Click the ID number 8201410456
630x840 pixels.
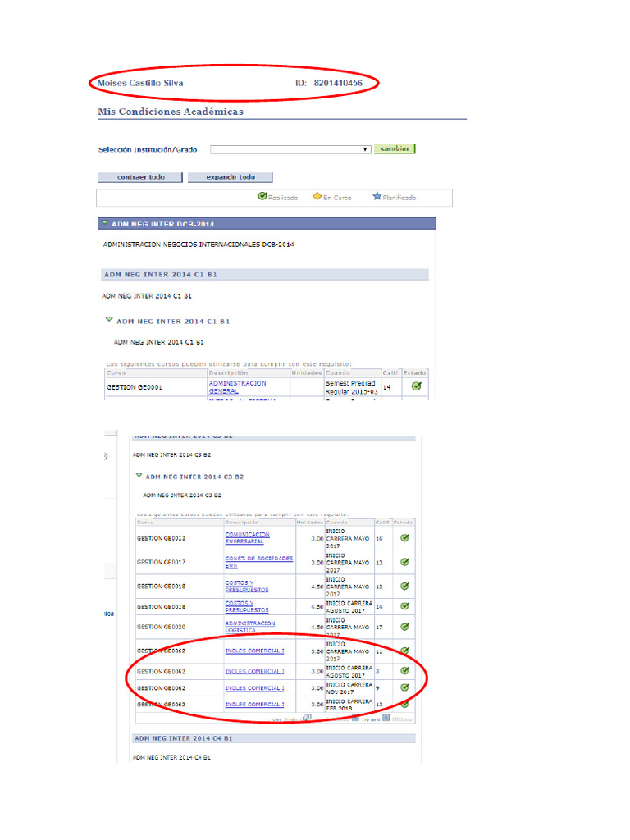[x=338, y=83]
